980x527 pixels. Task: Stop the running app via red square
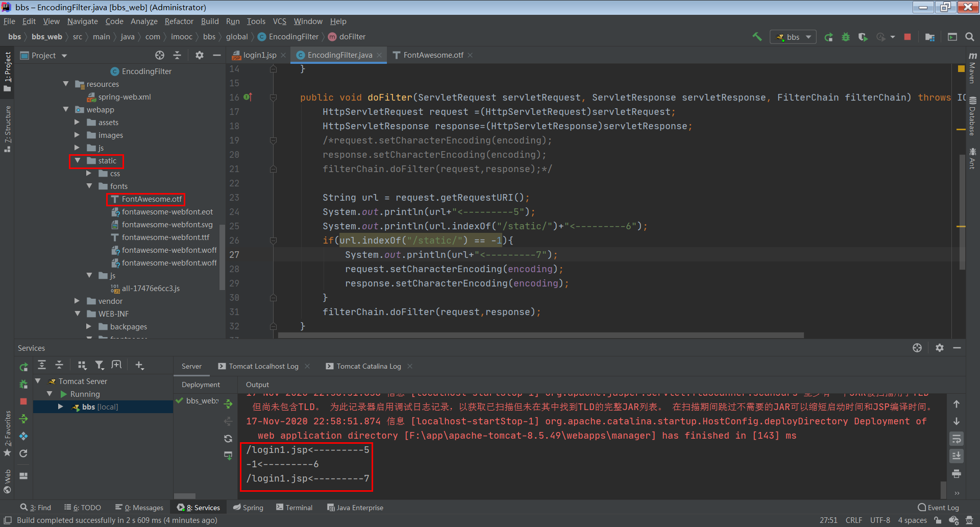pos(908,37)
